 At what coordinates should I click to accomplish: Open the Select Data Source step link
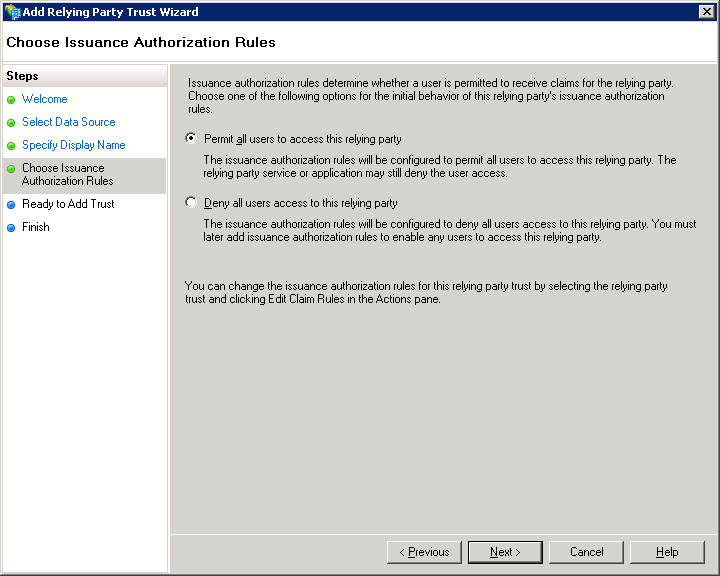[x=68, y=122]
